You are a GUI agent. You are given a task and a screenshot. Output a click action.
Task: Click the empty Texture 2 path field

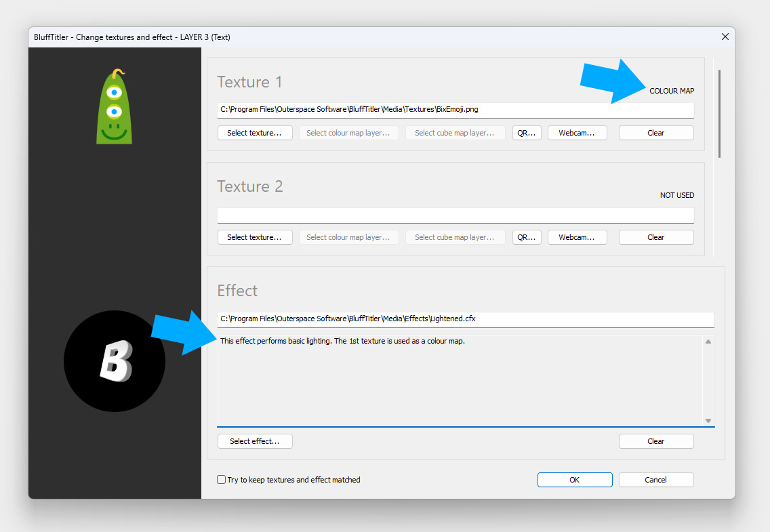[455, 215]
